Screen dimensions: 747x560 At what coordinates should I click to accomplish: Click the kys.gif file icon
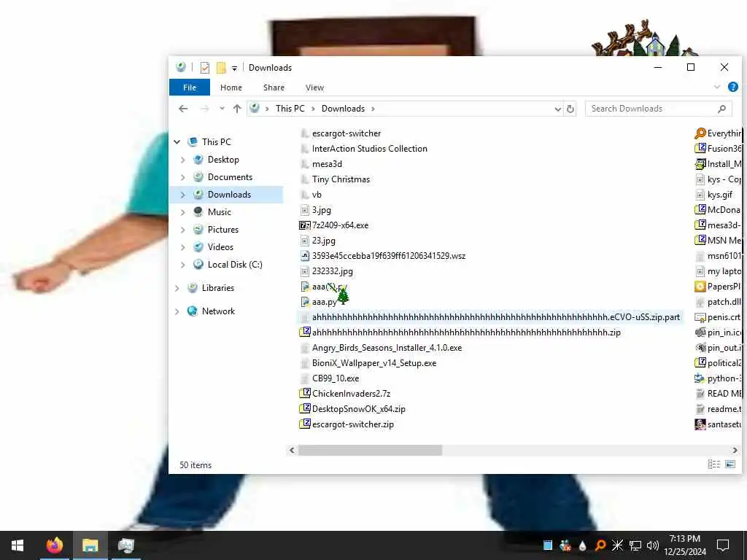(700, 195)
